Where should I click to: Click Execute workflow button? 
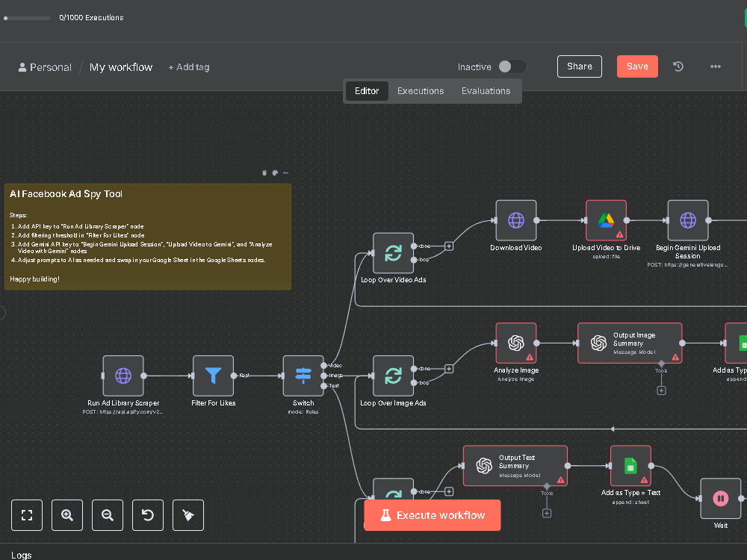click(x=432, y=515)
